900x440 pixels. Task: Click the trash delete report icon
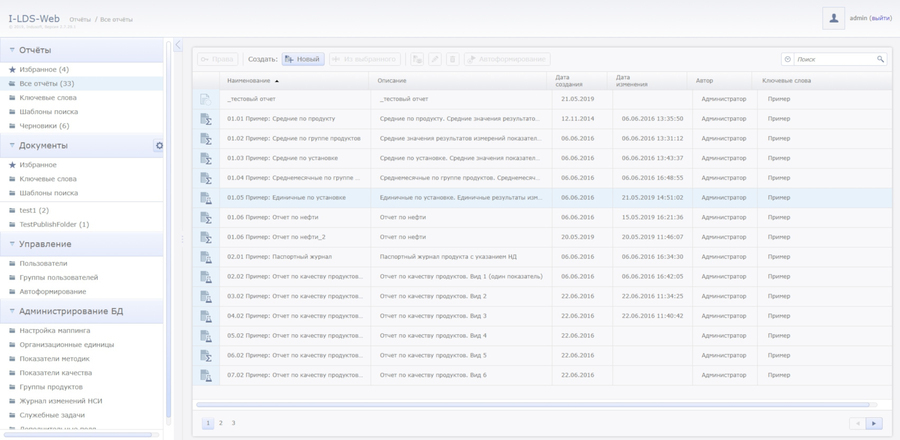pos(453,59)
